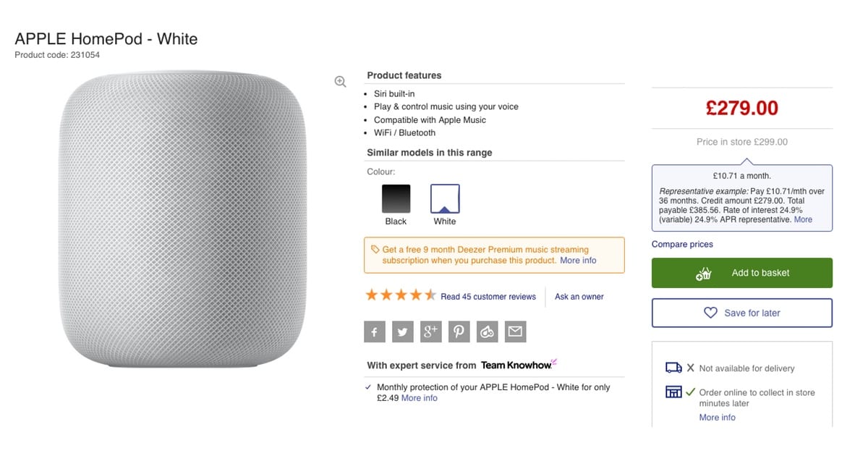Click the email share icon
Viewport: 868px width, 456px height.
tap(515, 332)
